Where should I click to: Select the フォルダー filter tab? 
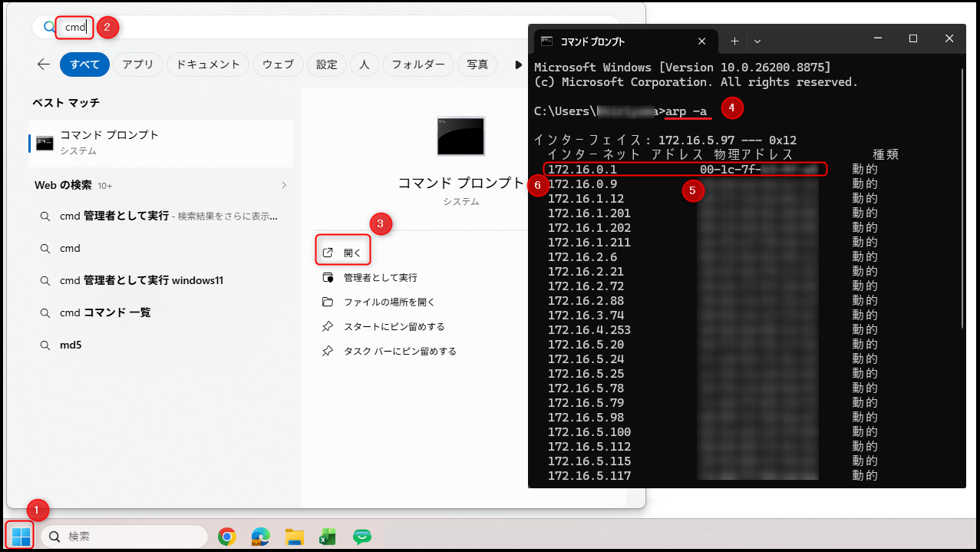(x=418, y=64)
